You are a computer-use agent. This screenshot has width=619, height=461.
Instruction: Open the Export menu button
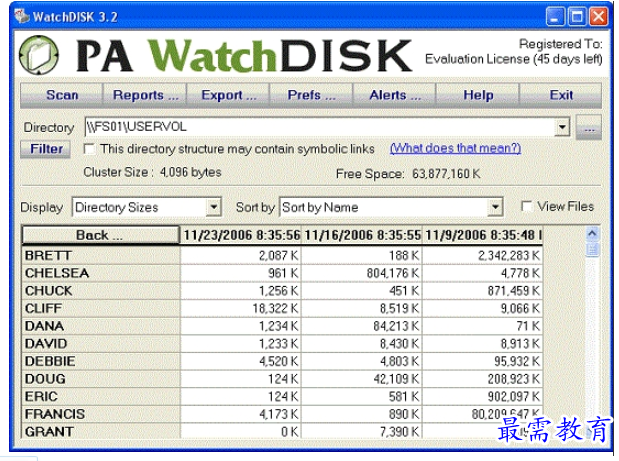(x=228, y=95)
